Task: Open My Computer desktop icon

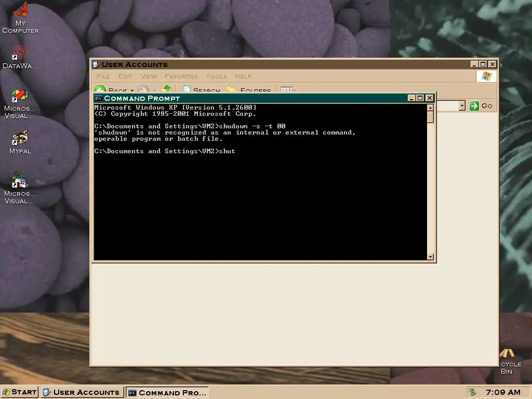Action: point(20,18)
